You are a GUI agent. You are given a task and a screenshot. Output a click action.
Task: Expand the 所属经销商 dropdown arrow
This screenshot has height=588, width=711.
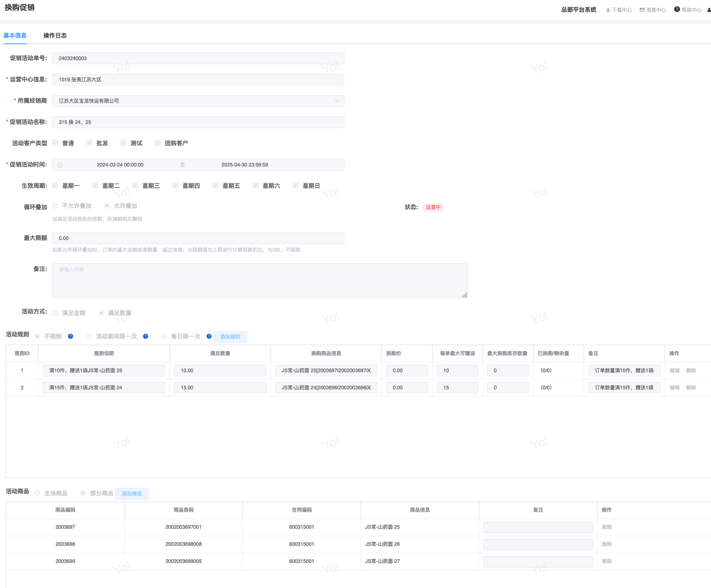pos(337,101)
